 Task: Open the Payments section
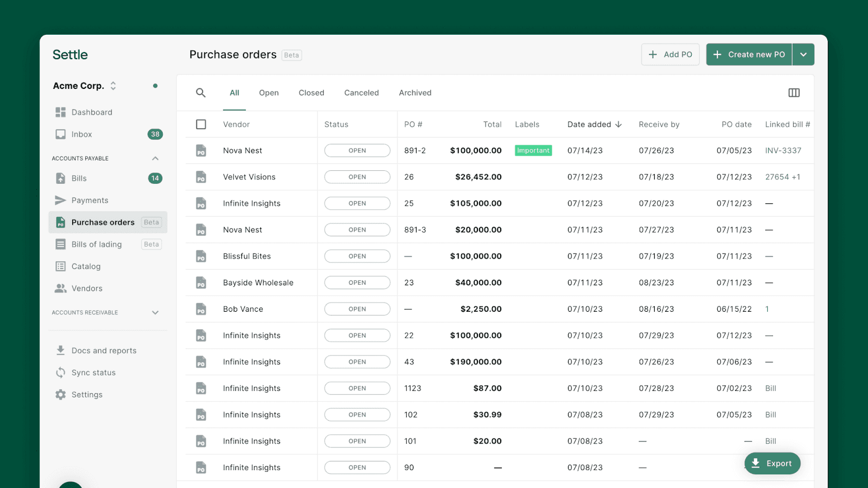click(61, 200)
